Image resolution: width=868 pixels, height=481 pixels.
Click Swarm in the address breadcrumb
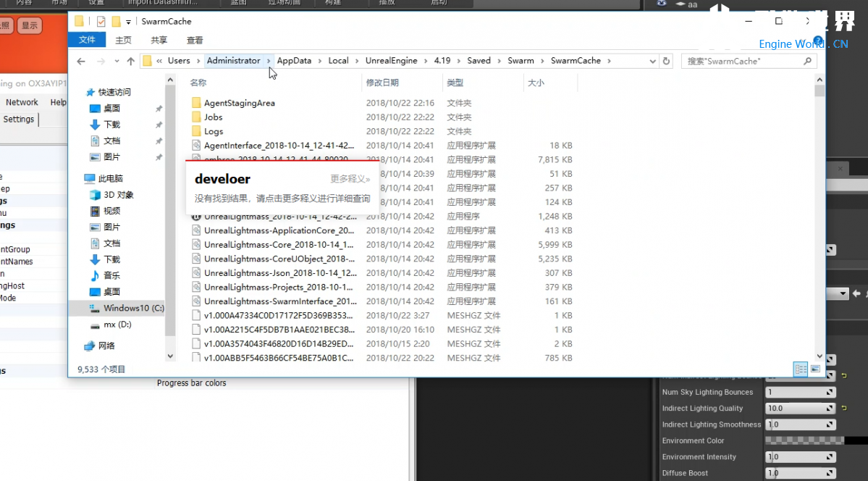point(521,60)
